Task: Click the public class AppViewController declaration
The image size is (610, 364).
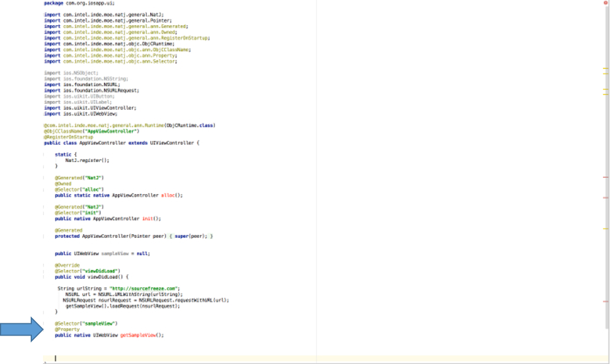Action: pos(121,143)
